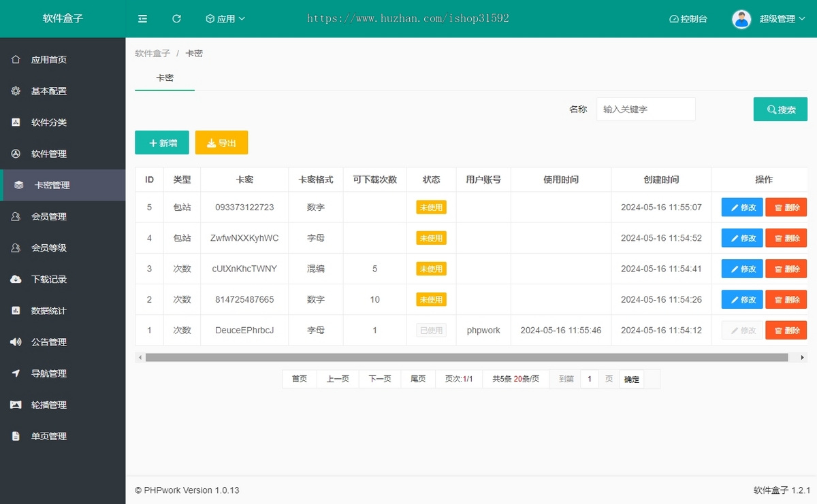Click the home icon beside 应用首页

pos(16,60)
